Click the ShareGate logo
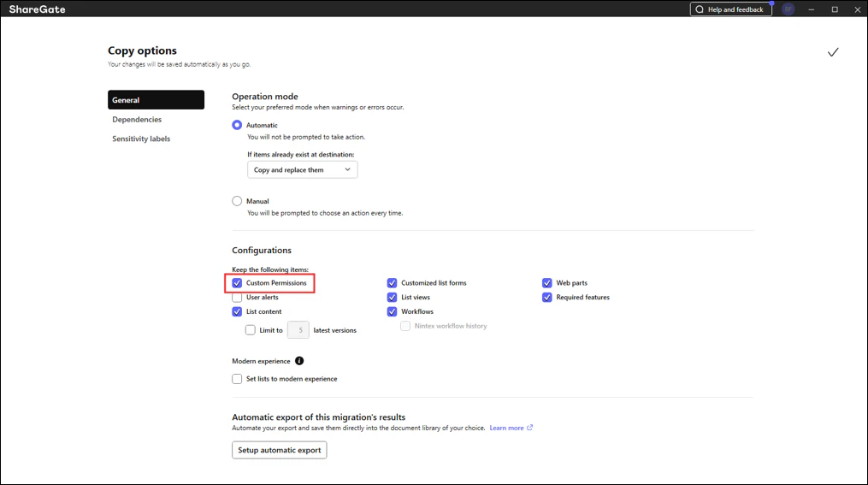 (37, 9)
